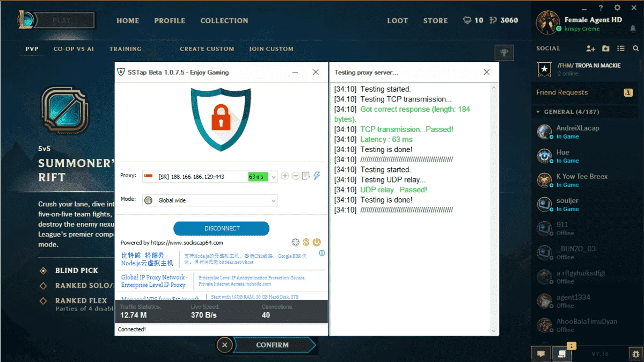Open the LOOT tab
Screen dimensions: 644x362
tap(398, 20)
